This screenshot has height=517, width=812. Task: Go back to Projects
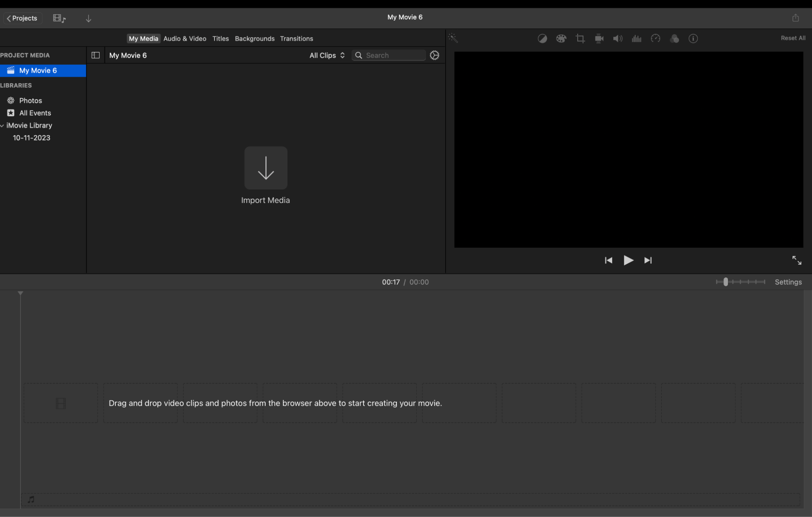tap(22, 18)
